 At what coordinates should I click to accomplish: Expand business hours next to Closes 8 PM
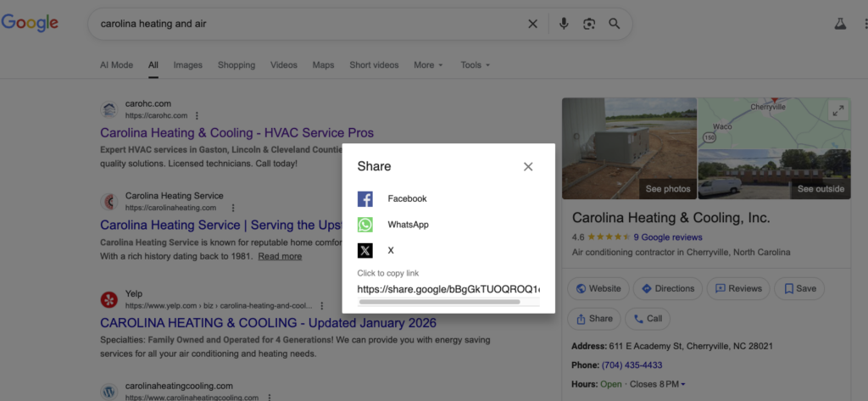tap(683, 385)
